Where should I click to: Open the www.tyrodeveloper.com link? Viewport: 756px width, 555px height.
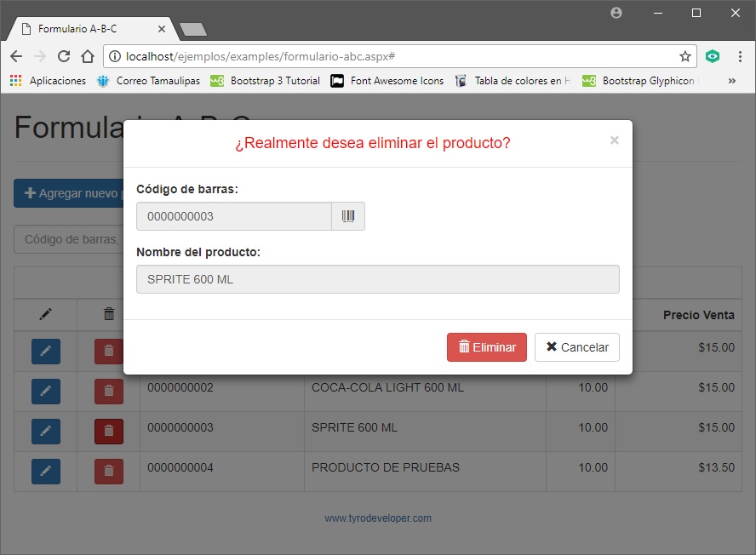(x=378, y=518)
